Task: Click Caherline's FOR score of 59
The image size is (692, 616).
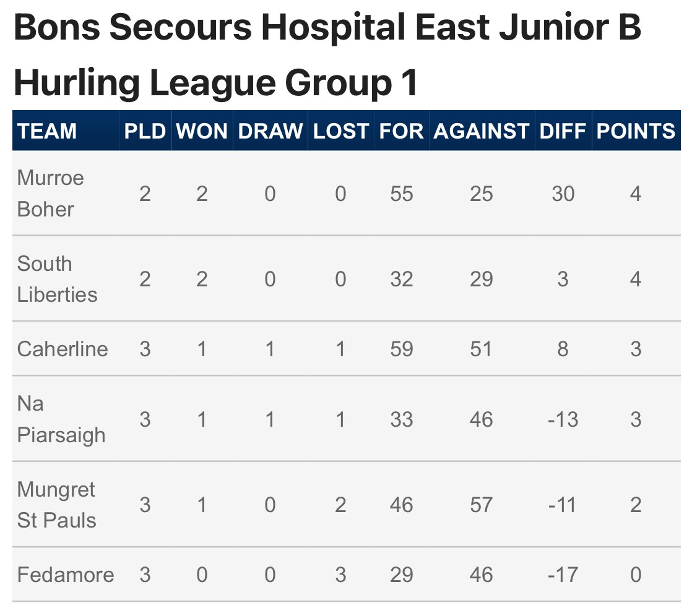Action: click(x=401, y=349)
